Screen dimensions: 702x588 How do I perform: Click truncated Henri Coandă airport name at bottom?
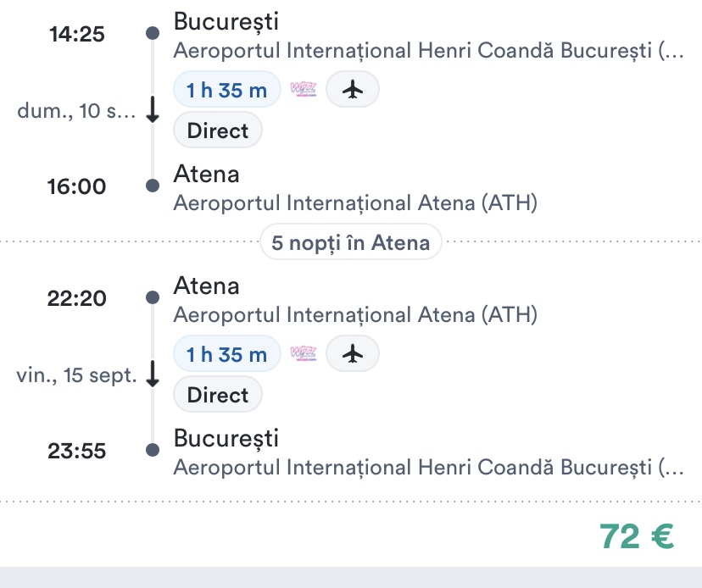tap(426, 468)
